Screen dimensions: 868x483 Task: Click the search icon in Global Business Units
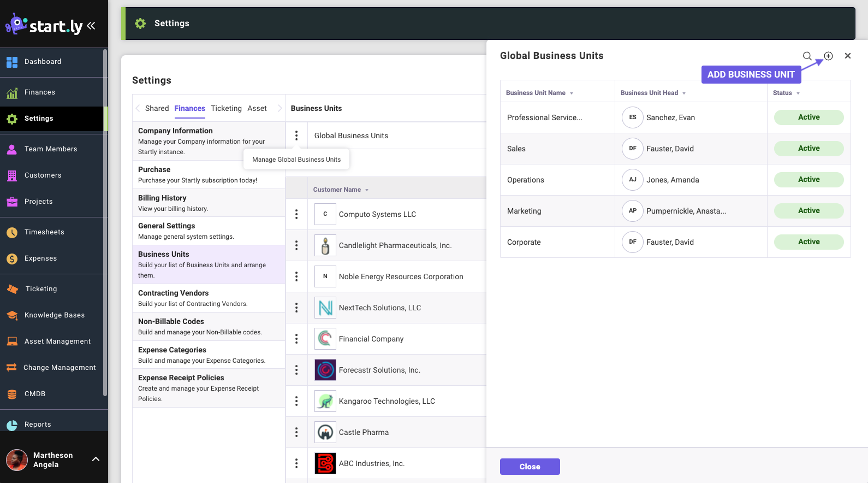(807, 56)
